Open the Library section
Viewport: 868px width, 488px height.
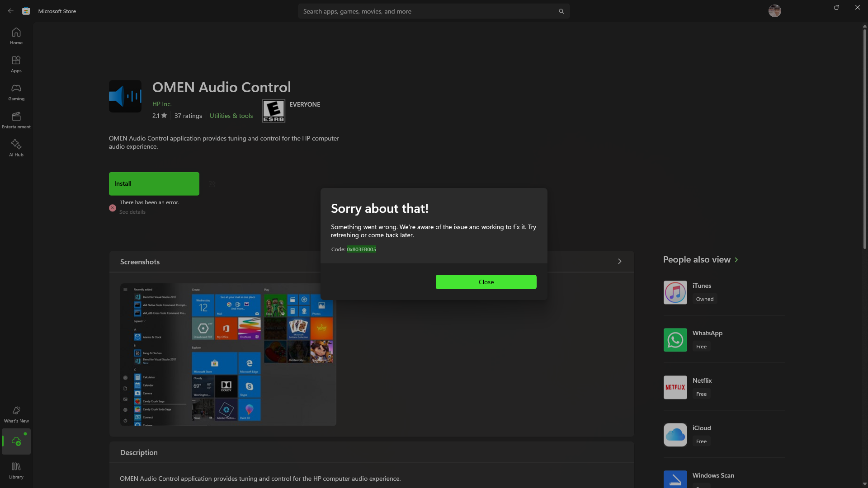coord(16,470)
